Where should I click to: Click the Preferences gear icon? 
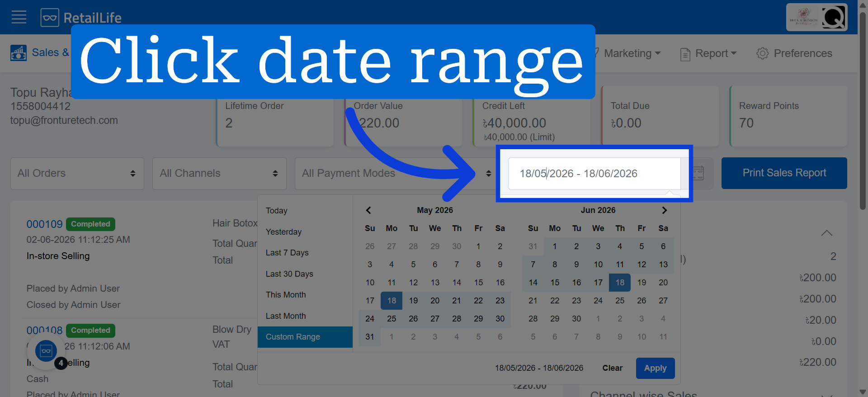tap(763, 53)
